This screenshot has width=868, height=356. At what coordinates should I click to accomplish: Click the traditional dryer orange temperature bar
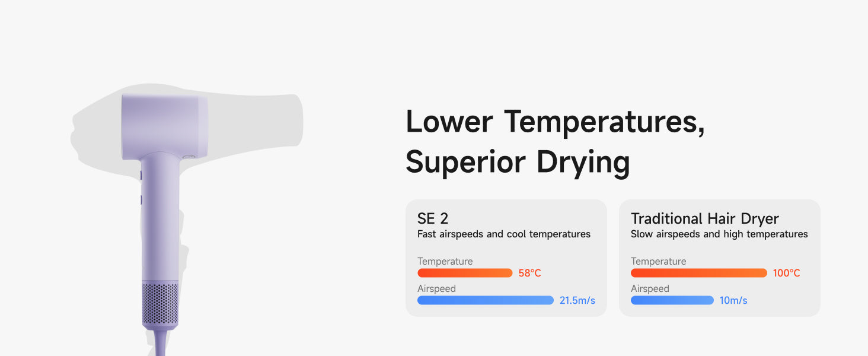coord(698,273)
